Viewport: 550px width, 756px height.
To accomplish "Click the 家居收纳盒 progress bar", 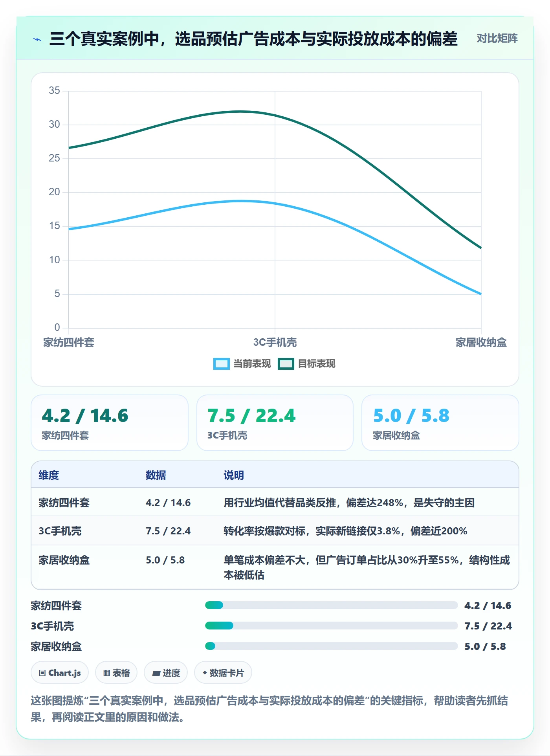I will point(331,646).
